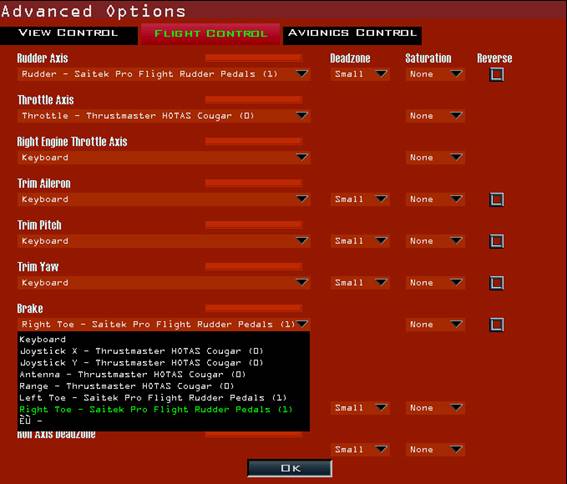Toggle Reverse checkbox for Trim Yaw
The height and width of the screenshot is (484, 567).
click(496, 283)
